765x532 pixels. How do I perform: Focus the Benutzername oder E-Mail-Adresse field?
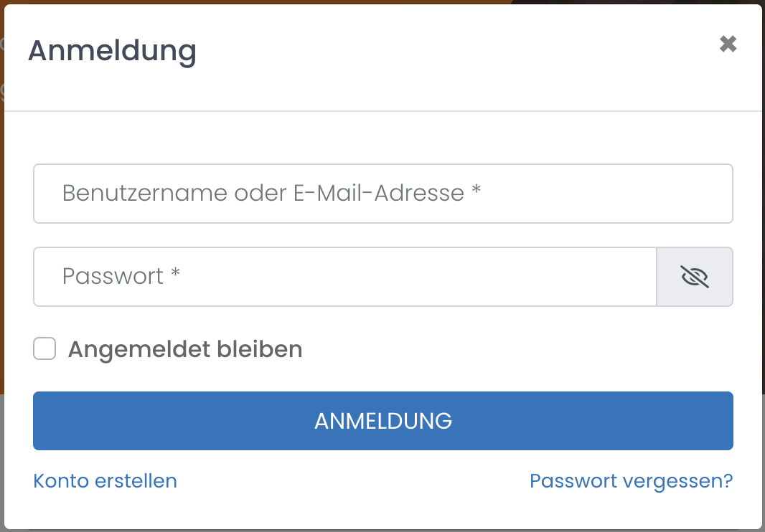(382, 194)
